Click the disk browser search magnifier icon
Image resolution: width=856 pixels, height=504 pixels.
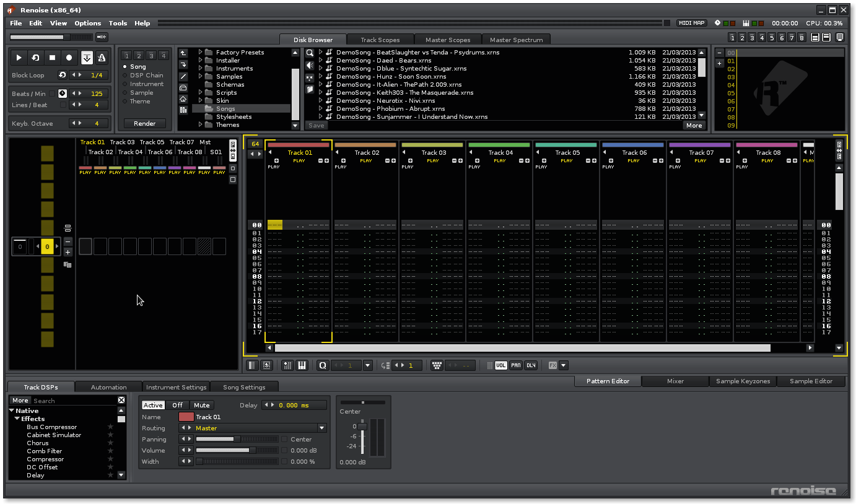point(310,53)
